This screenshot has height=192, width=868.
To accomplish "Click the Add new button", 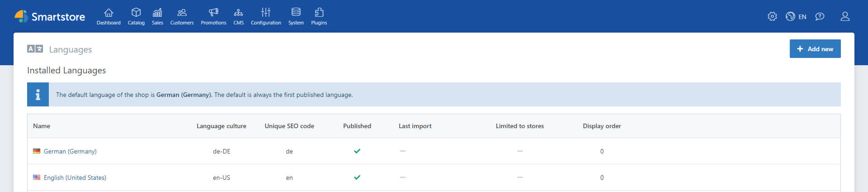I will [x=815, y=49].
